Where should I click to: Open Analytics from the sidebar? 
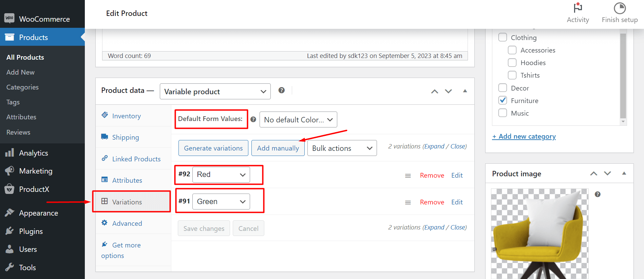(x=34, y=153)
